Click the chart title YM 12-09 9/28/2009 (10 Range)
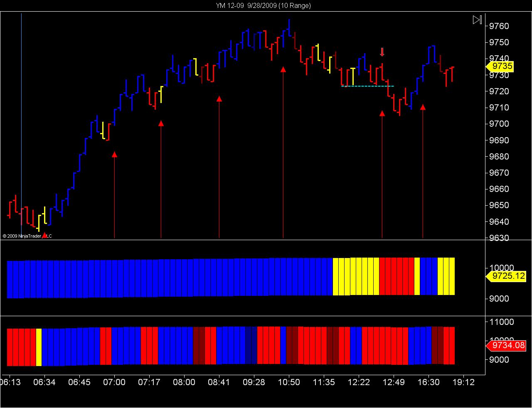The image size is (532, 408). click(263, 5)
